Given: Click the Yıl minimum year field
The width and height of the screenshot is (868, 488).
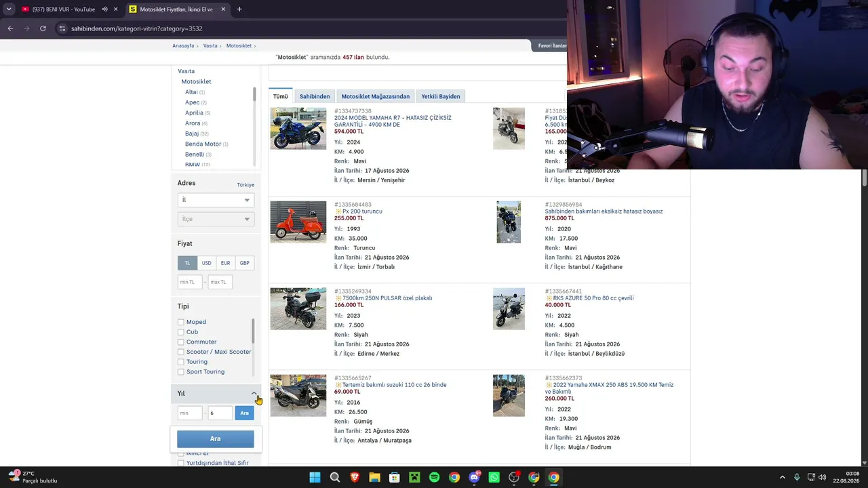Looking at the screenshot, I should pos(190,413).
